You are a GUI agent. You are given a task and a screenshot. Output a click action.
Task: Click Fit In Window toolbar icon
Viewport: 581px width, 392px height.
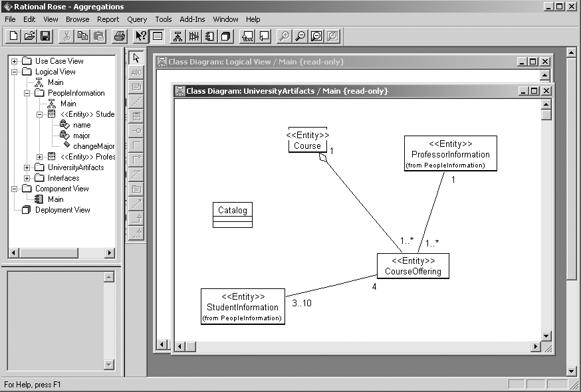click(x=316, y=37)
